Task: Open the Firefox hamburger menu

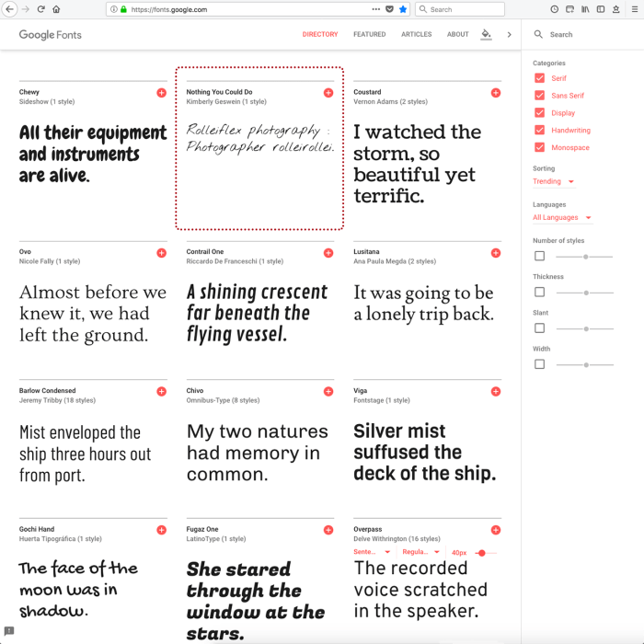Action: coord(634,9)
